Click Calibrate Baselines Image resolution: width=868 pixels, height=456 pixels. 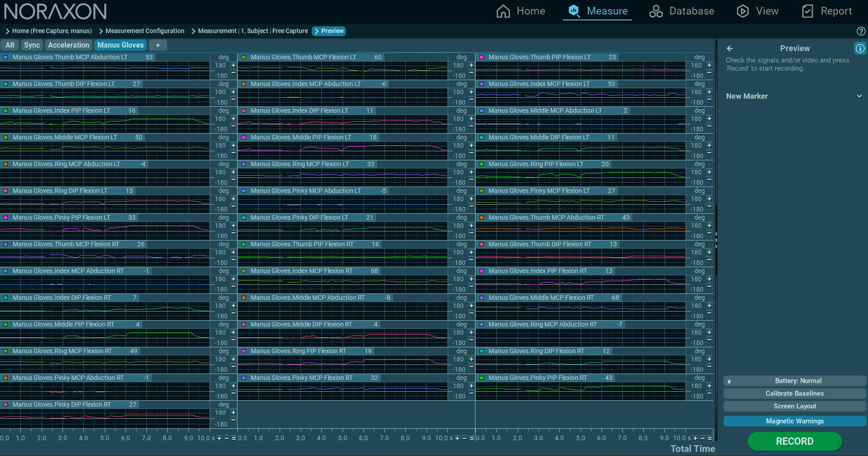point(795,394)
